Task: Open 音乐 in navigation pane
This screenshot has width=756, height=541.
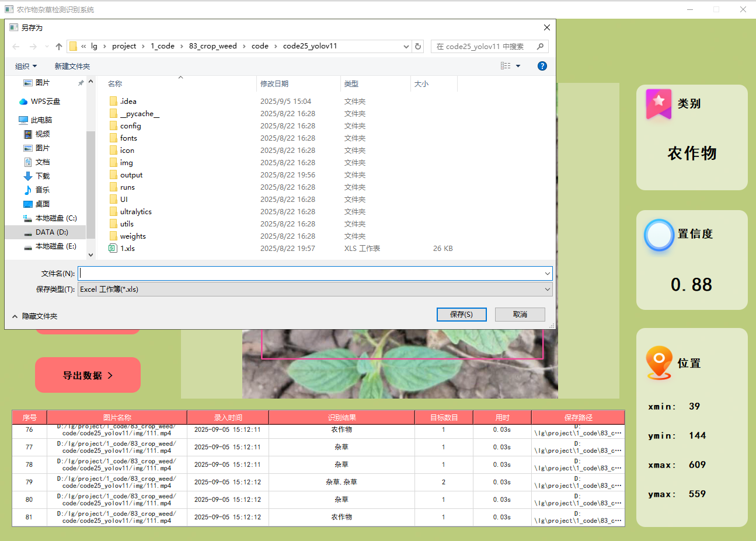Action: (x=37, y=190)
